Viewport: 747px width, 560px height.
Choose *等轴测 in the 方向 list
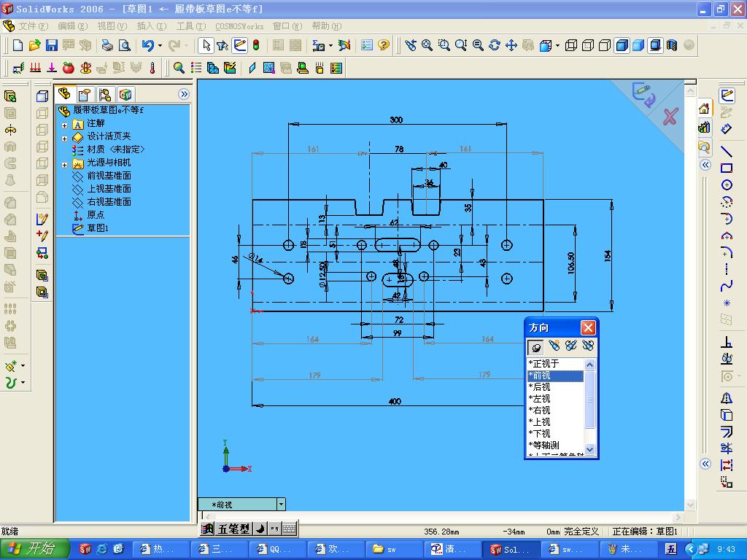pyautogui.click(x=555, y=446)
